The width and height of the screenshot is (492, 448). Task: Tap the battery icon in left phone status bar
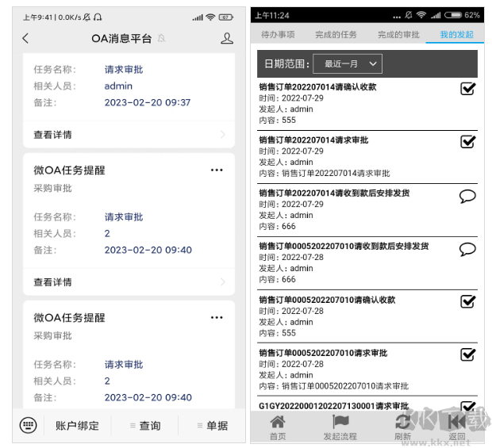tap(226, 17)
